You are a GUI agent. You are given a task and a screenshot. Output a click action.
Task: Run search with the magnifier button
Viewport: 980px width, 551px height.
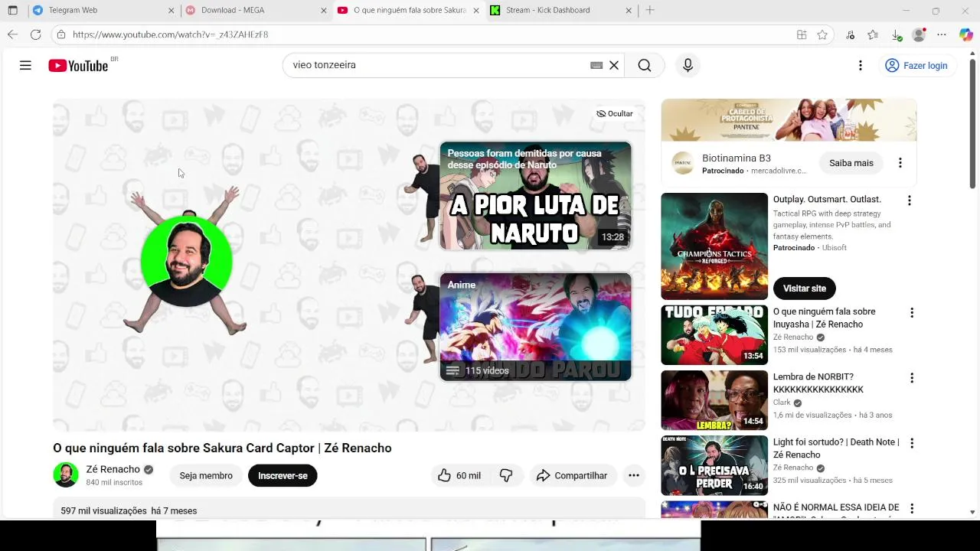[645, 66]
